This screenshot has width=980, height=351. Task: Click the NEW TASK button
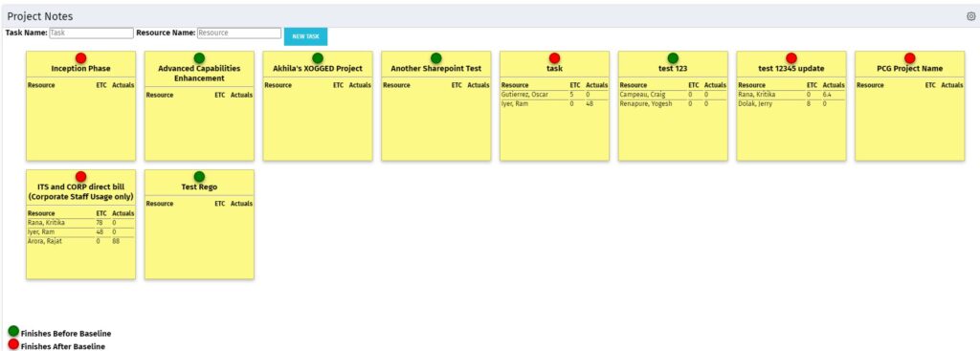305,36
